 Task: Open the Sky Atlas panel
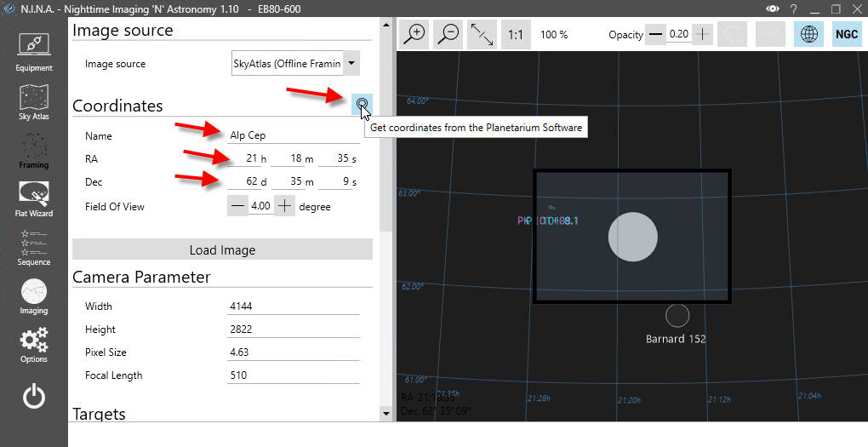click(34, 101)
